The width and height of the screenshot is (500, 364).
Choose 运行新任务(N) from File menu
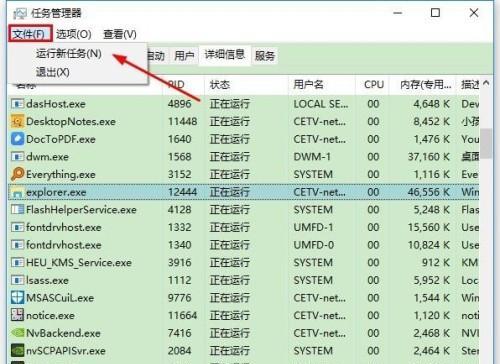[x=69, y=53]
